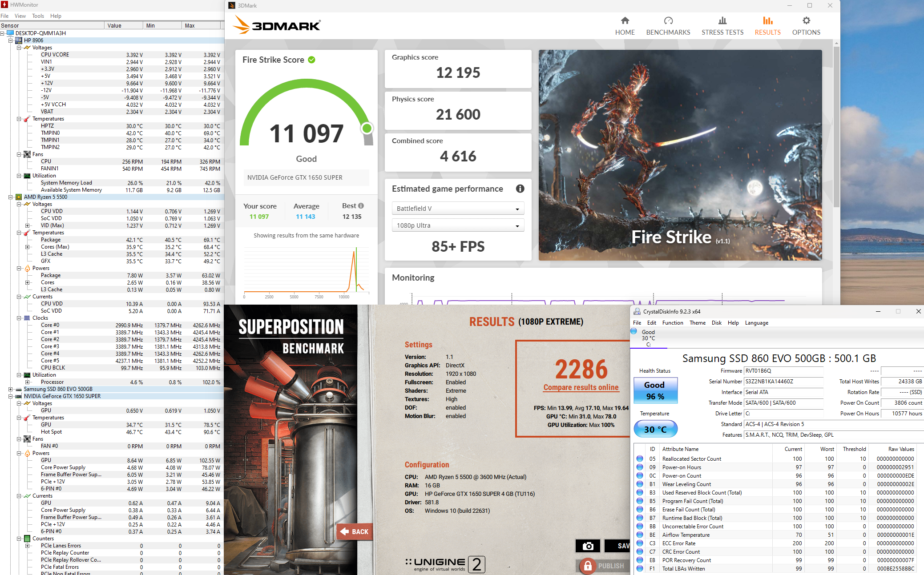This screenshot has height=575, width=924.
Task: Open the 1080p Ultra preset dropdown
Action: 457,225
